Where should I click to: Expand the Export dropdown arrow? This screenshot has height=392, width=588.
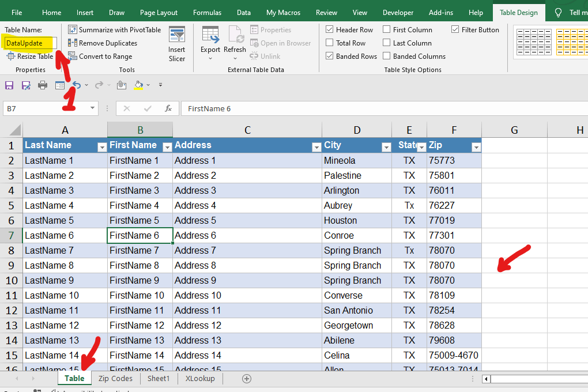click(x=210, y=59)
